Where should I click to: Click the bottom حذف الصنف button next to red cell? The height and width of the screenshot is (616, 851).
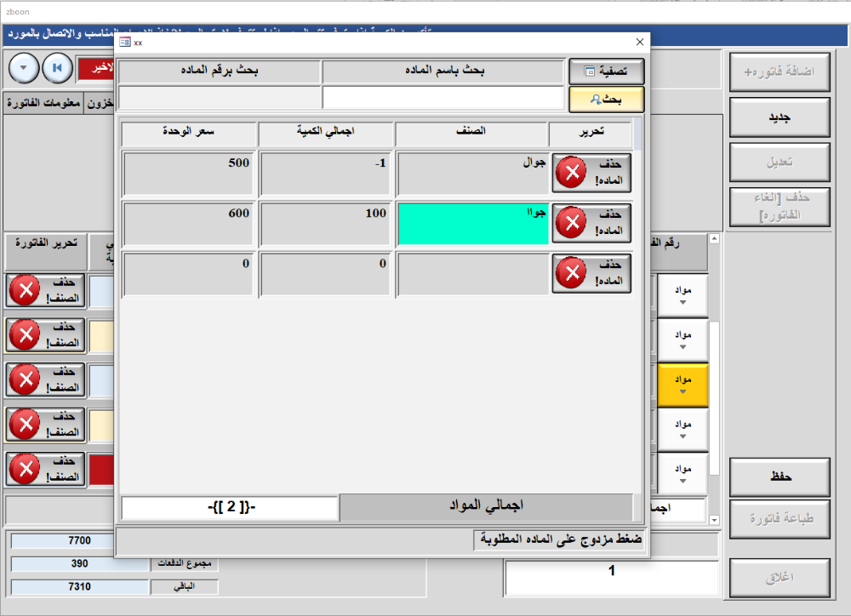tap(47, 469)
